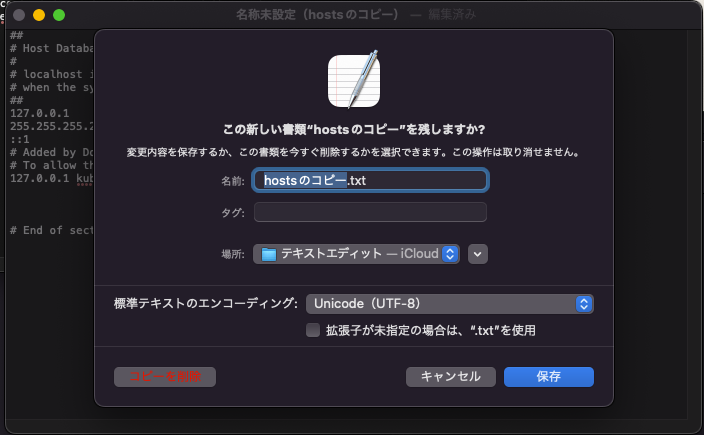Click the blue folder icon in location popup
This screenshot has height=435, width=704.
click(268, 255)
